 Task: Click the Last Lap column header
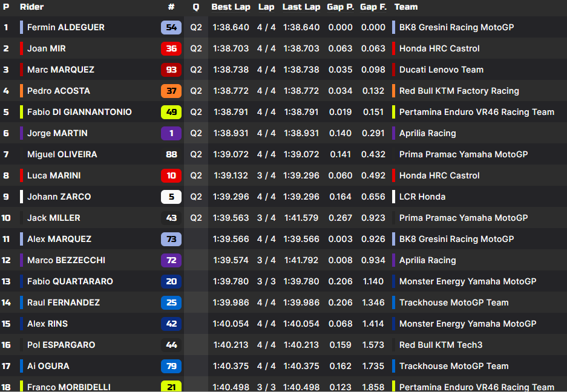(x=301, y=7)
